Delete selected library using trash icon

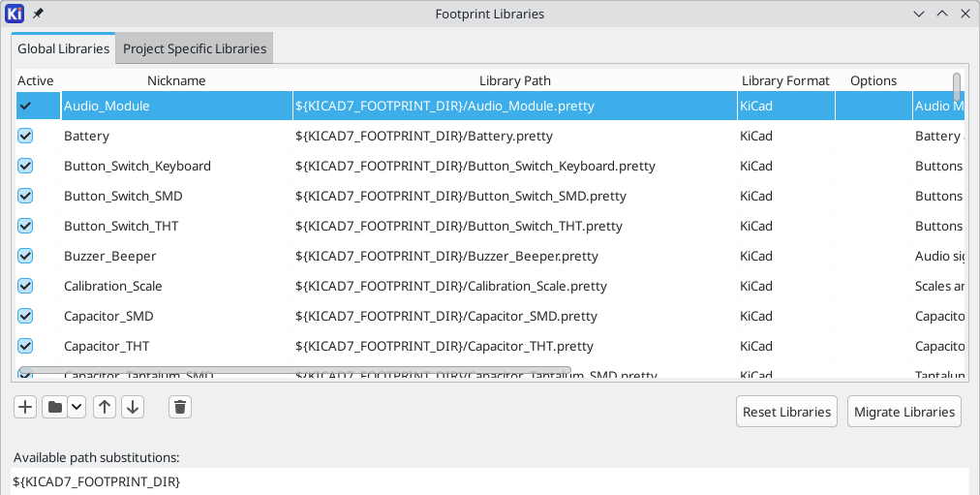coord(179,407)
